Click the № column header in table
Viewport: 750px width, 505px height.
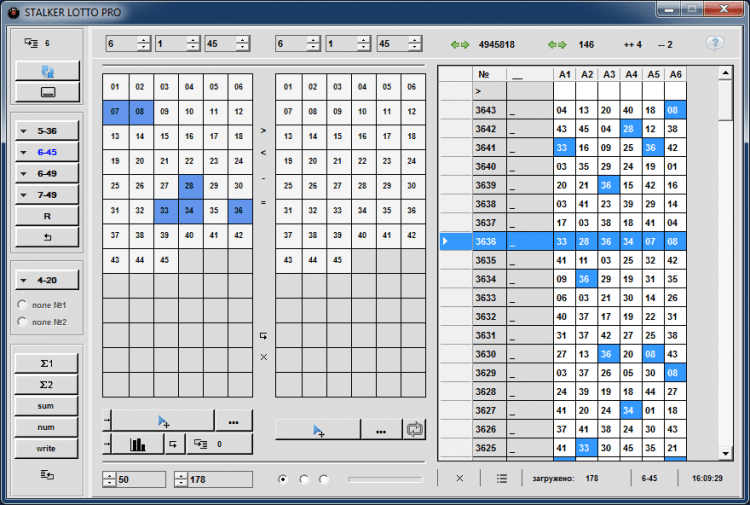(489, 74)
